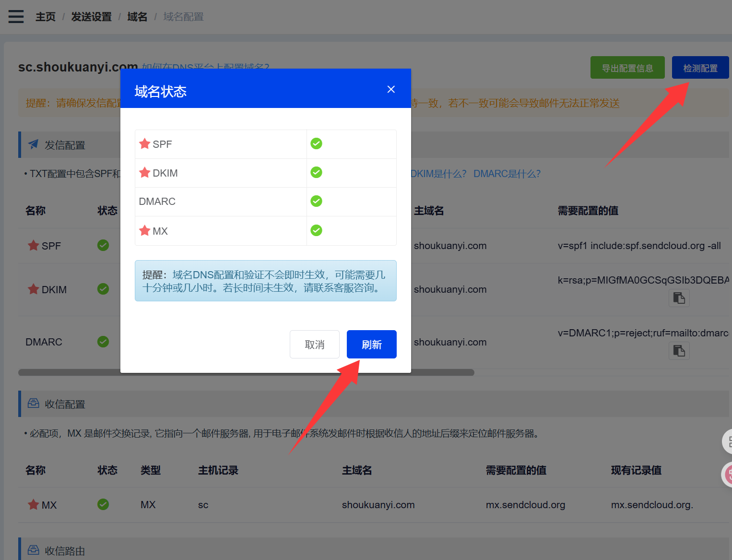The image size is (732, 560).
Task: Open 发送设置 breadcrumb
Action: tap(91, 17)
